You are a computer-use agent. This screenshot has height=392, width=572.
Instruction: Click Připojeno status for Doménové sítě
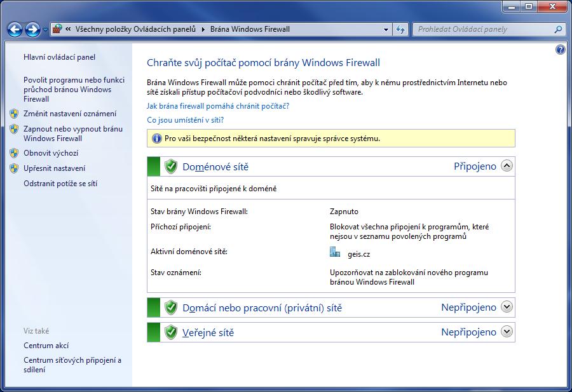click(x=475, y=166)
